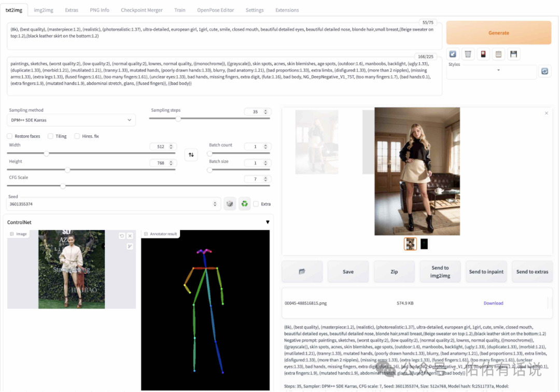
Task: Download the 00045-488516815.png file
Action: (x=493, y=303)
